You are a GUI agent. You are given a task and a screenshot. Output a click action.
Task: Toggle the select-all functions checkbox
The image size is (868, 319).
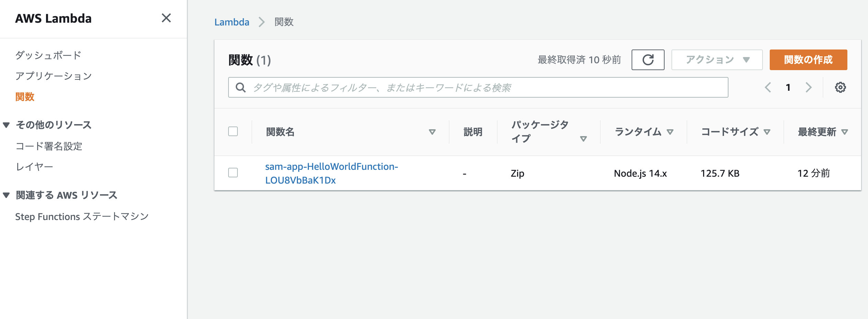(x=233, y=131)
